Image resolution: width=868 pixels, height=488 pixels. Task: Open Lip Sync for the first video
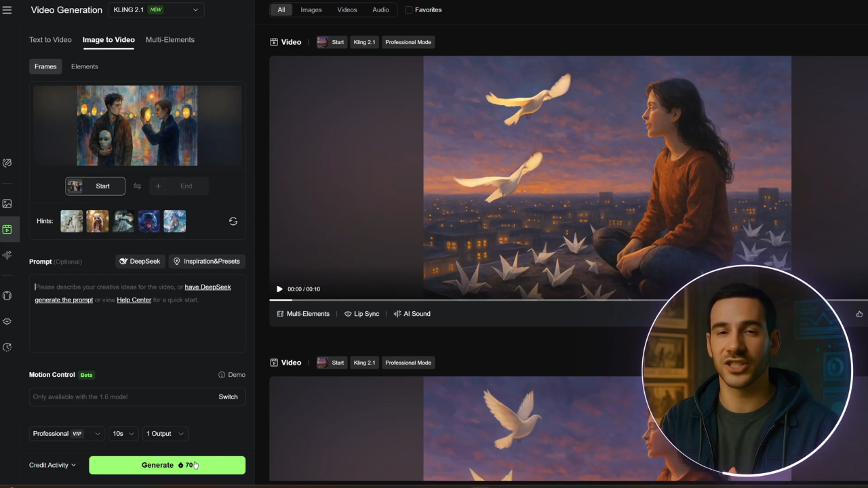(x=361, y=314)
